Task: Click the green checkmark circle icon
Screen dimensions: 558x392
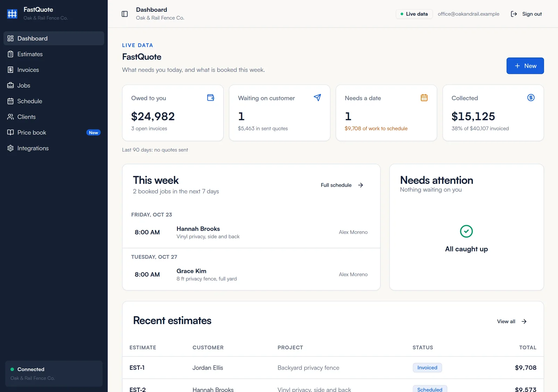Action: [x=466, y=231]
